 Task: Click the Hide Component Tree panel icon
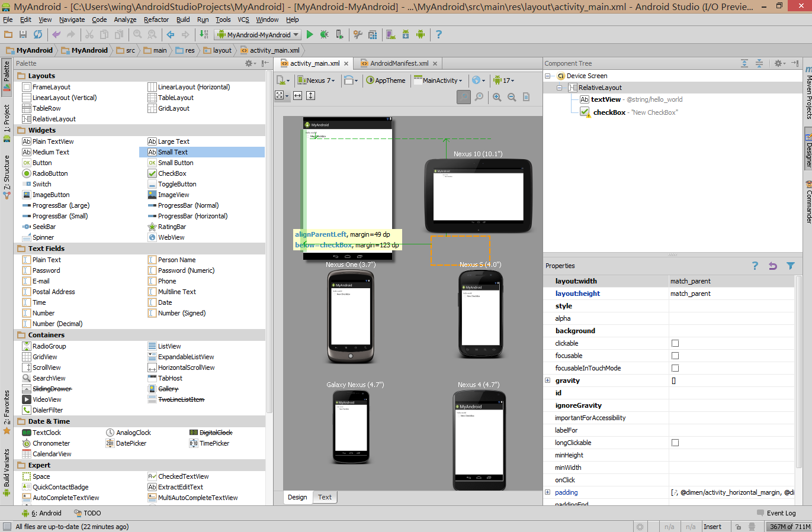point(795,63)
